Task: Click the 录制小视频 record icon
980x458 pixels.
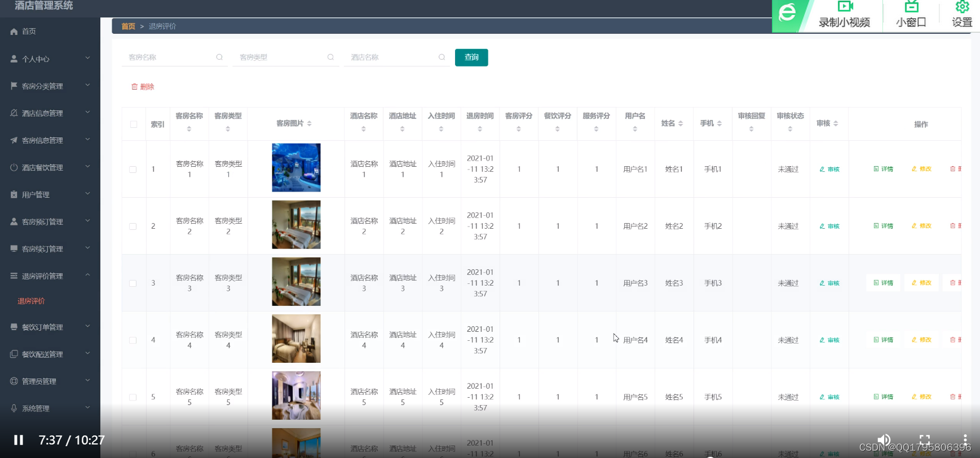Action: pos(845,7)
